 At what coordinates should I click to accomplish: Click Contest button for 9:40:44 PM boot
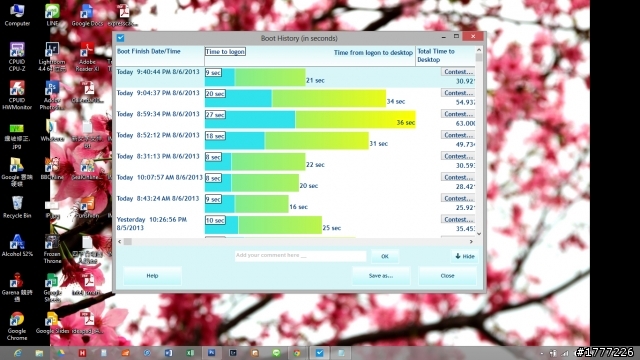(458, 72)
